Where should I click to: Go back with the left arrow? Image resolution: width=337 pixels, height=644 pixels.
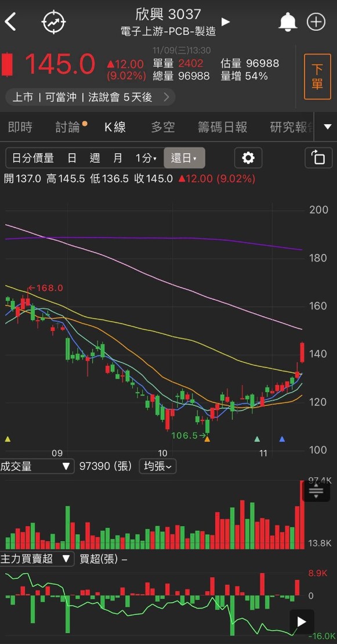click(10, 21)
